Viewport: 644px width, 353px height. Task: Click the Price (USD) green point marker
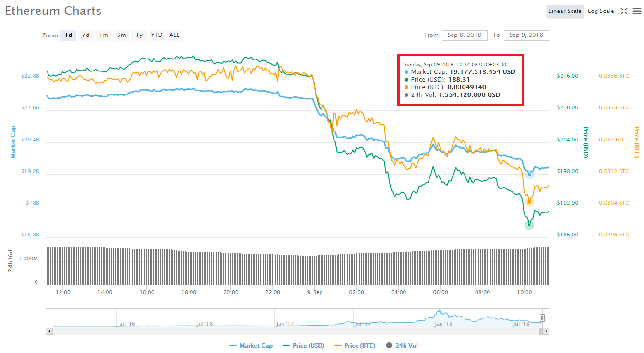click(529, 225)
